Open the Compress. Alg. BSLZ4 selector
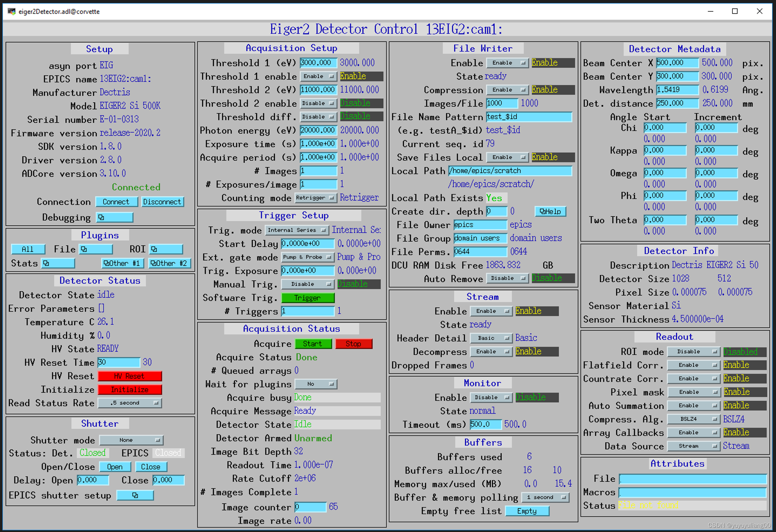The height and width of the screenshot is (532, 776). (693, 419)
